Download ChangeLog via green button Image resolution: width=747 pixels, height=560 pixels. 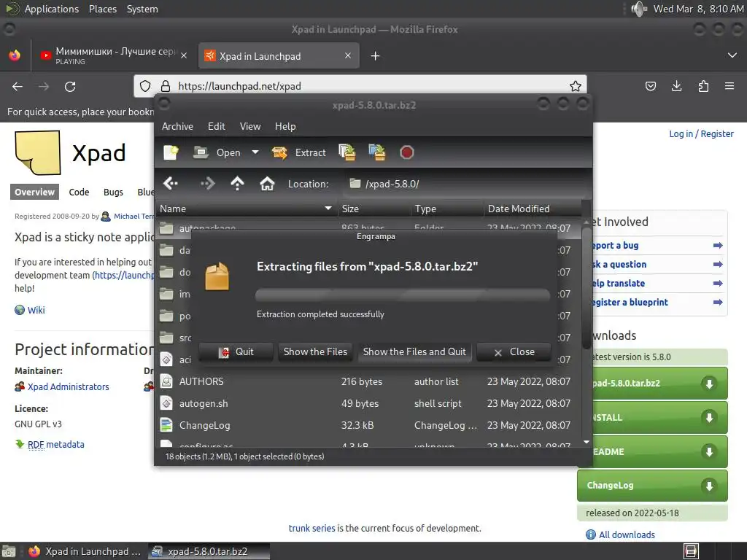653,485
